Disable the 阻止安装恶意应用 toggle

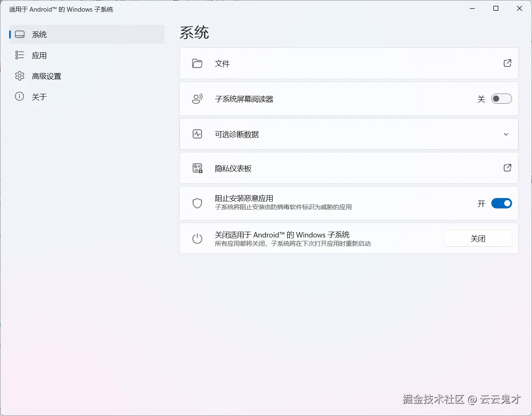coord(501,203)
